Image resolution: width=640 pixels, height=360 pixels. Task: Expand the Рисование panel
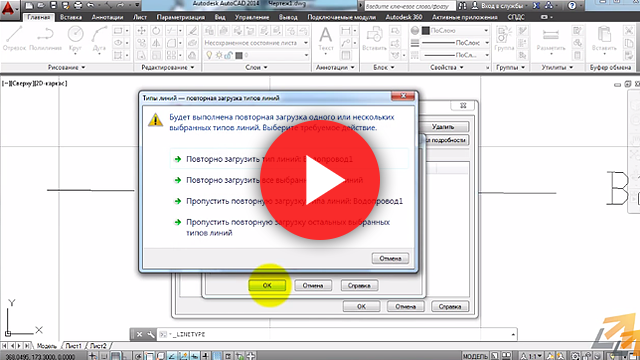click(x=67, y=67)
